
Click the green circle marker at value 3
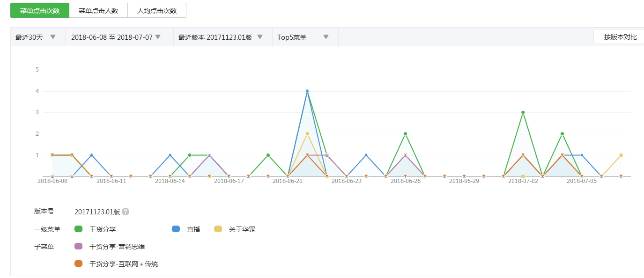(523, 112)
